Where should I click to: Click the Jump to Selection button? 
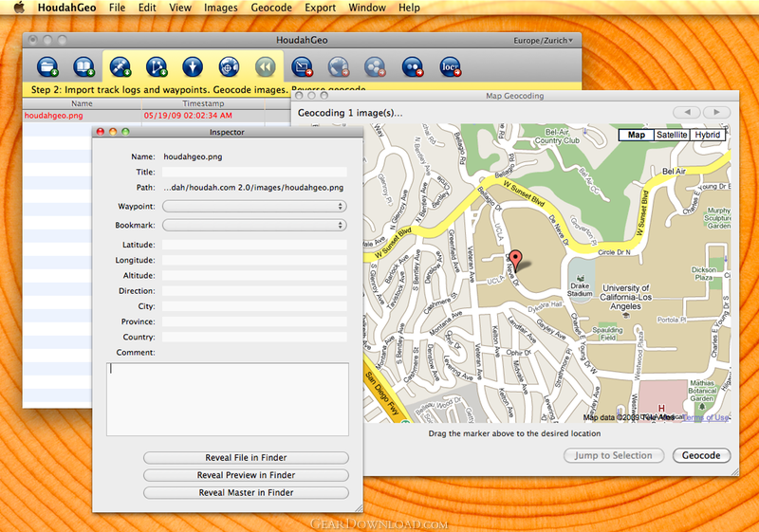(x=613, y=455)
